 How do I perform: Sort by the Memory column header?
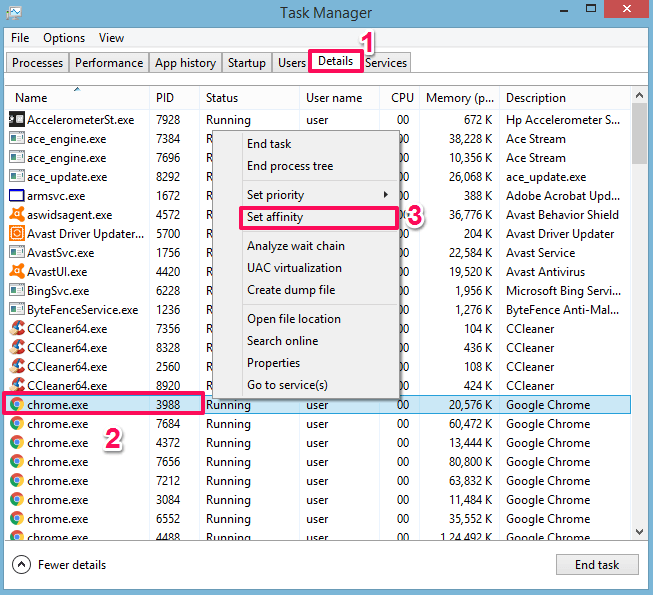pyautogui.click(x=459, y=98)
